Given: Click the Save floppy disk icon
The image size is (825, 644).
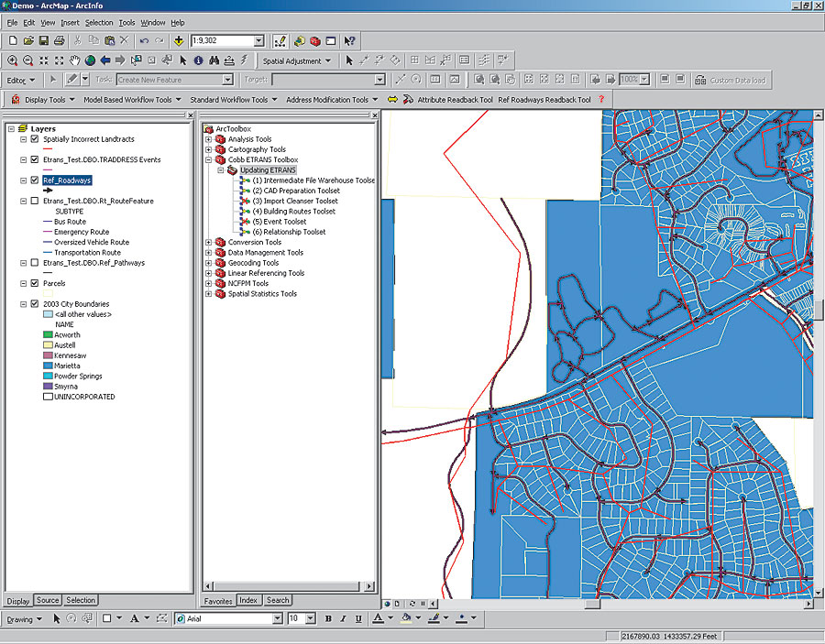Looking at the screenshot, I should pyautogui.click(x=43, y=41).
